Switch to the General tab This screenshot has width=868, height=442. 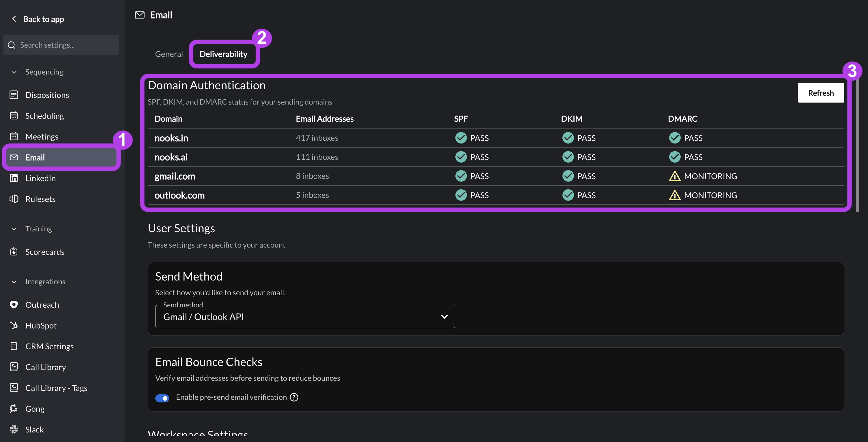169,54
